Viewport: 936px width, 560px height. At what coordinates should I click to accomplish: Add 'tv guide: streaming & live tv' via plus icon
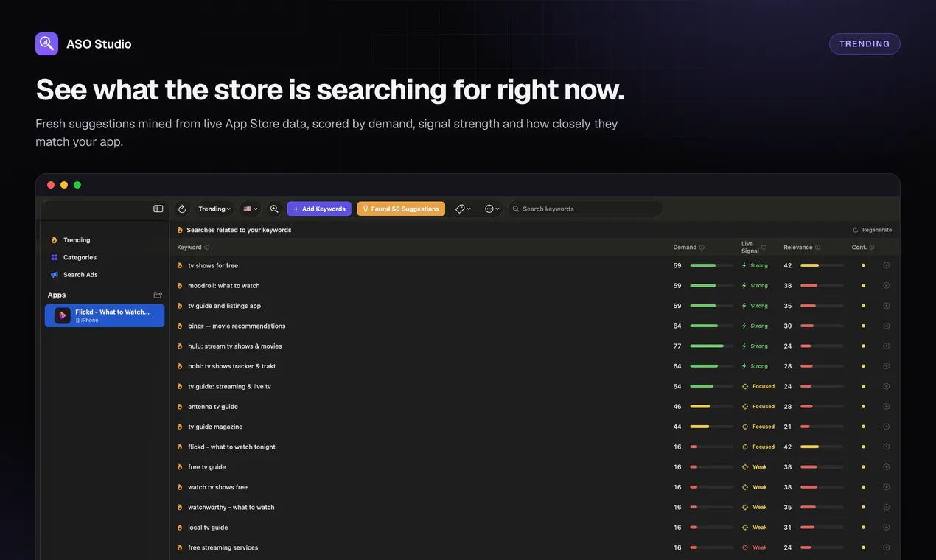point(887,386)
